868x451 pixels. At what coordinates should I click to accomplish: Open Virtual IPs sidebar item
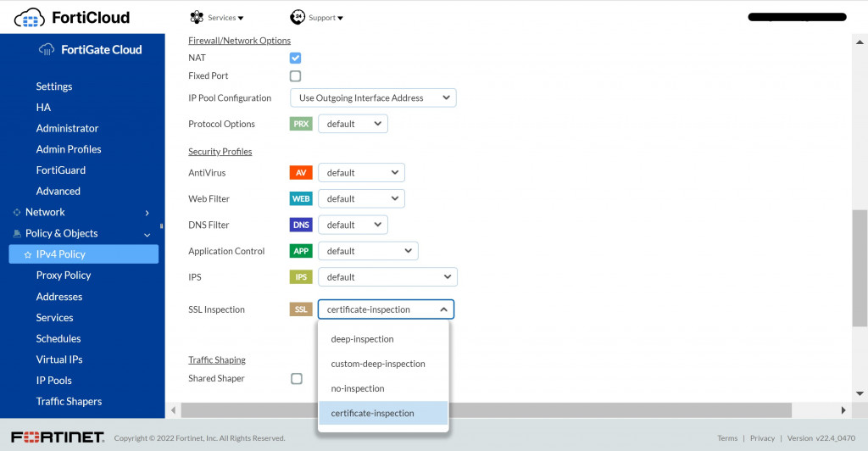pos(59,359)
